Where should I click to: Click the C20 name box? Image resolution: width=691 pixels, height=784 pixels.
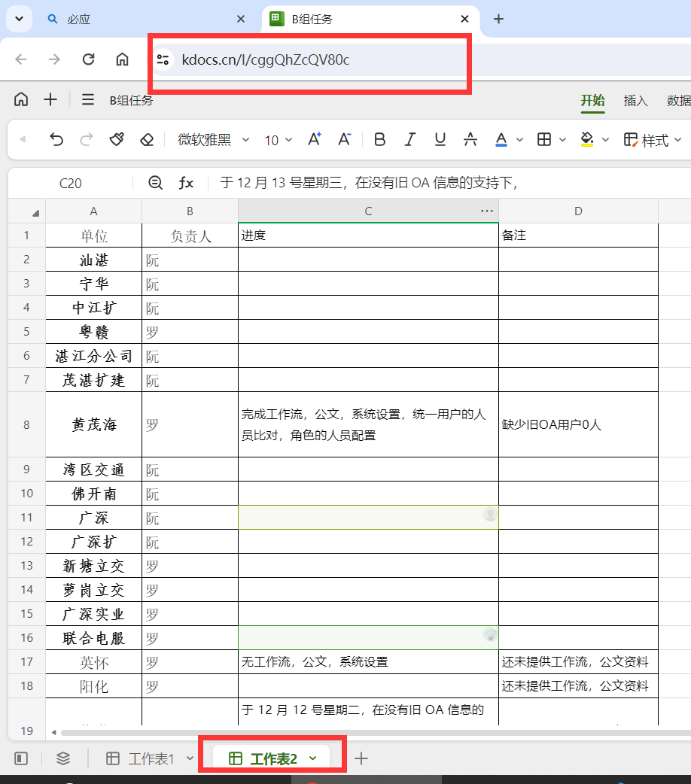coord(70,184)
